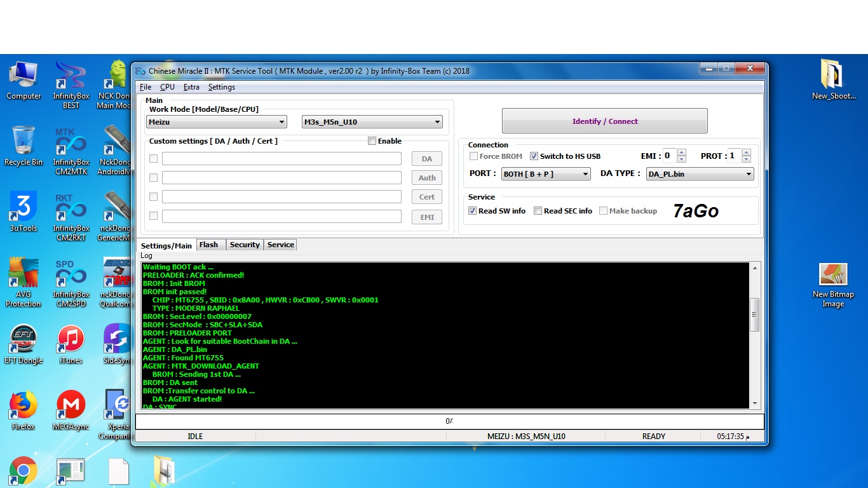Click the 0% progress bar
868x488 pixels.
449,421
